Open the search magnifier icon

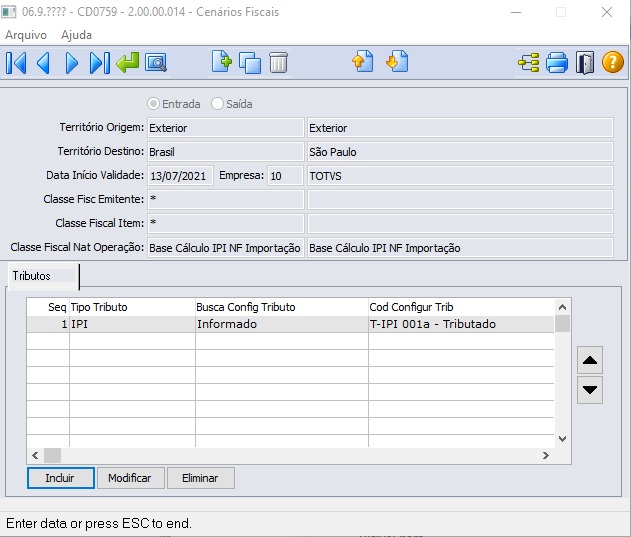tap(156, 63)
